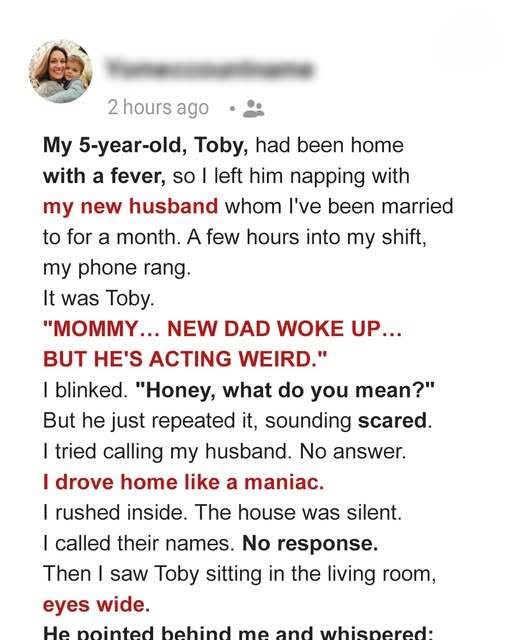Click the bold word "scared"
Screen dimensions: 512x640
(392, 421)
